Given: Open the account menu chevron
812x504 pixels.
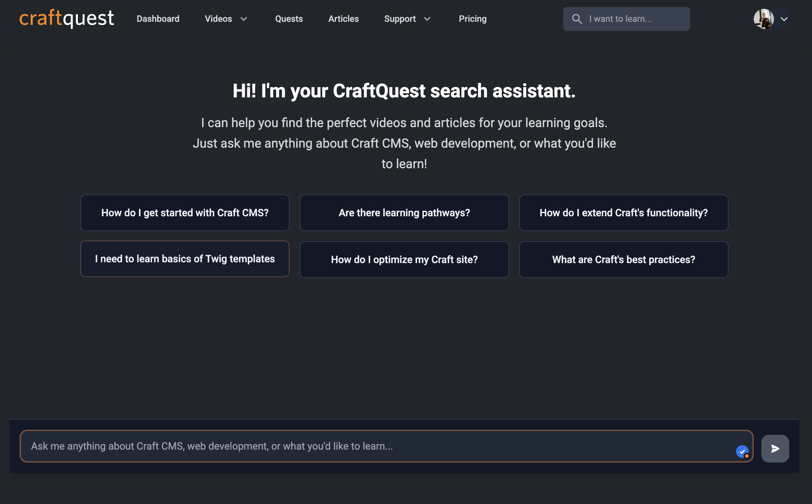Looking at the screenshot, I should click(x=784, y=19).
